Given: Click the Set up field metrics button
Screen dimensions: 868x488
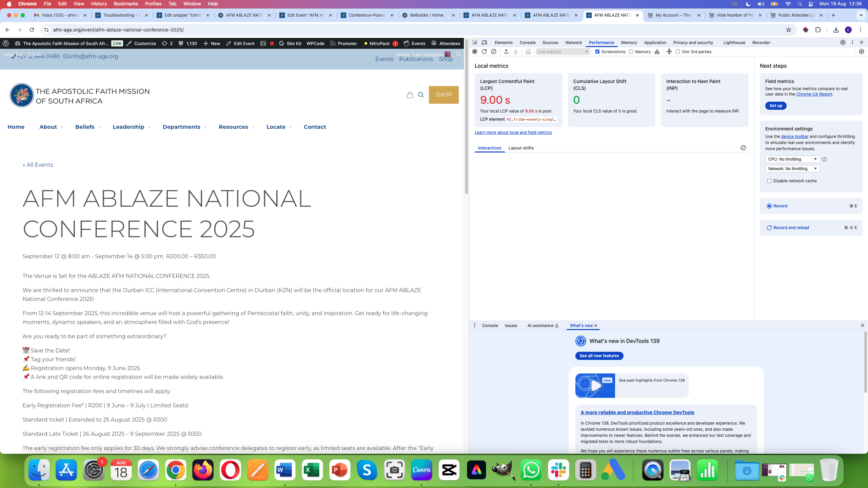Looking at the screenshot, I should coord(776,106).
